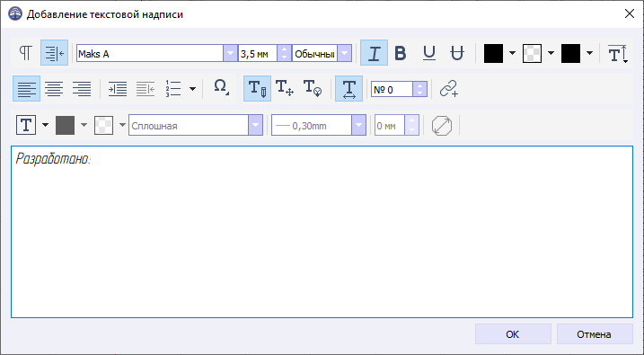Open the top-row transparent swatch dropdown arrow
Image resolution: width=644 pixels, height=355 pixels.
click(x=551, y=53)
